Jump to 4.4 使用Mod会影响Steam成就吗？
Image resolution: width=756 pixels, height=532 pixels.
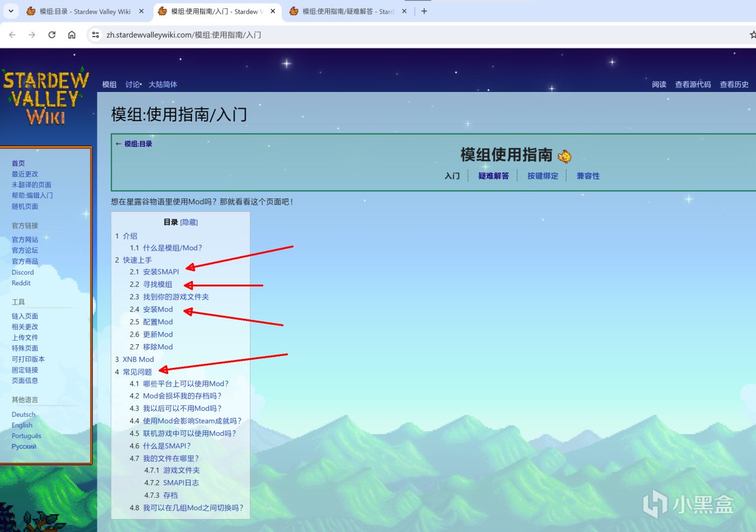click(x=186, y=421)
